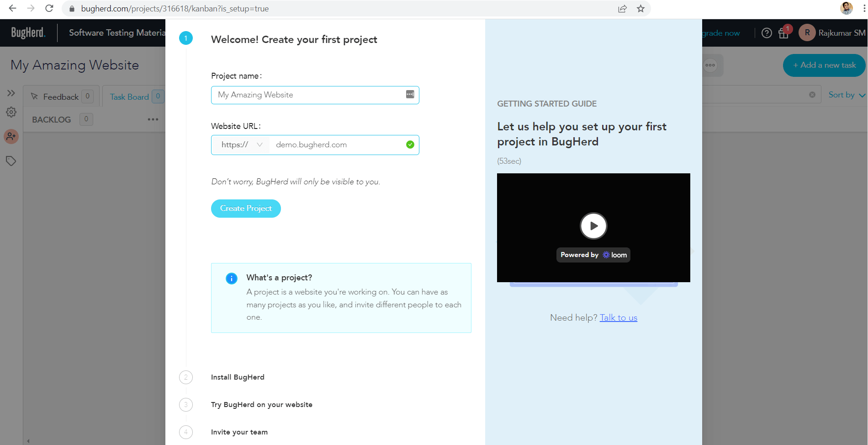Click the BACKLOG column header

click(x=52, y=119)
